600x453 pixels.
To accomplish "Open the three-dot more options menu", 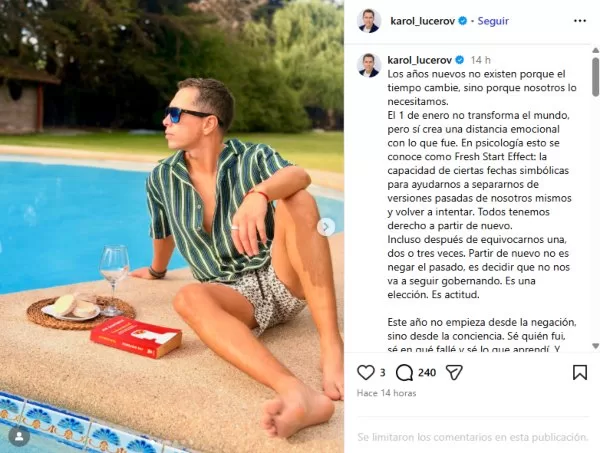I will point(580,21).
